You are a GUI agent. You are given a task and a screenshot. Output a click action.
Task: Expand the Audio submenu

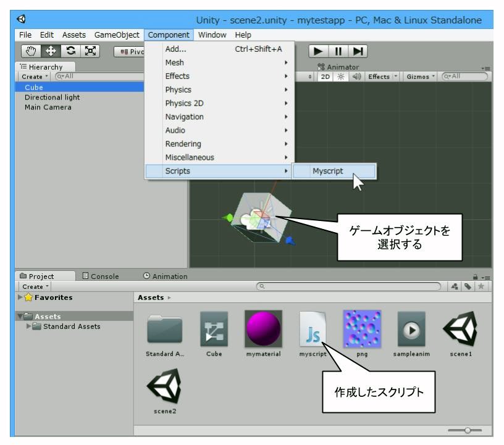pos(219,130)
